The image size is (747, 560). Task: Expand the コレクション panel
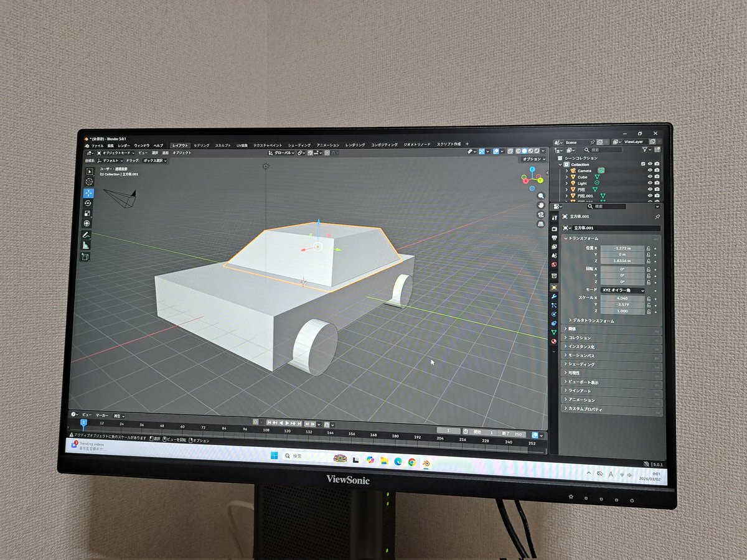tap(613, 338)
